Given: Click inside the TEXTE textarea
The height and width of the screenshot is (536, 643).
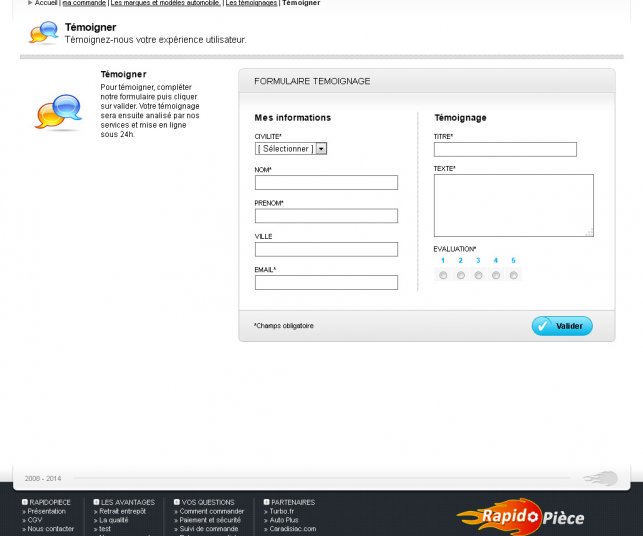Looking at the screenshot, I should click(514, 205).
